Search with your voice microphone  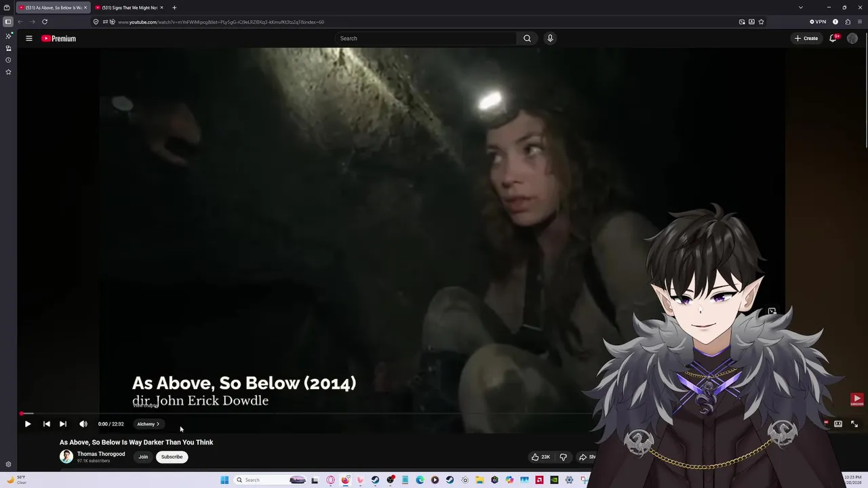point(550,38)
